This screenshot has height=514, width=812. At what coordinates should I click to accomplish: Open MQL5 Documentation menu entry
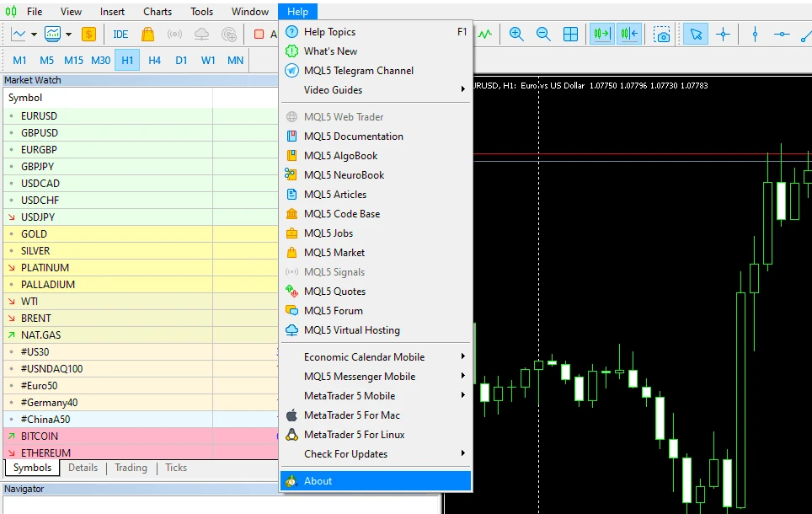click(x=353, y=137)
